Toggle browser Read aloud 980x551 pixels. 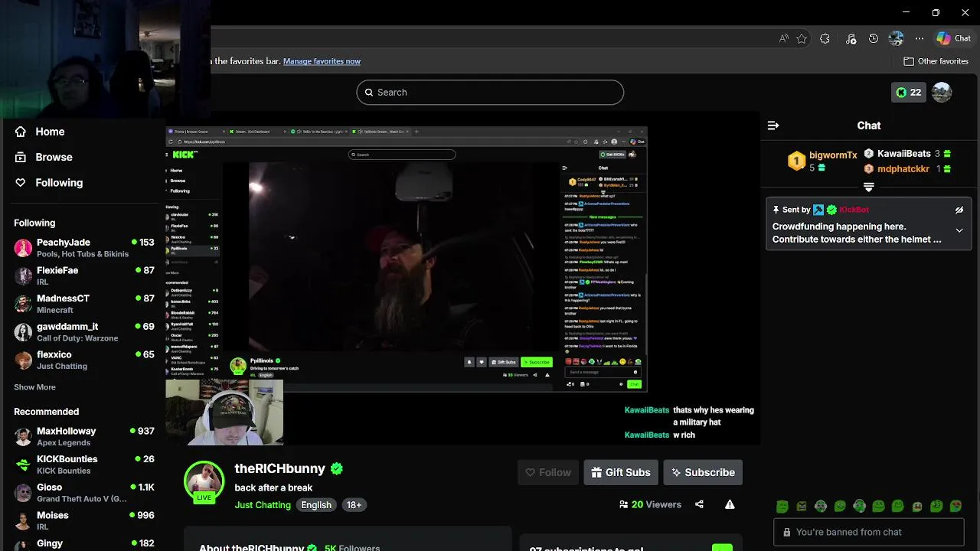(784, 38)
